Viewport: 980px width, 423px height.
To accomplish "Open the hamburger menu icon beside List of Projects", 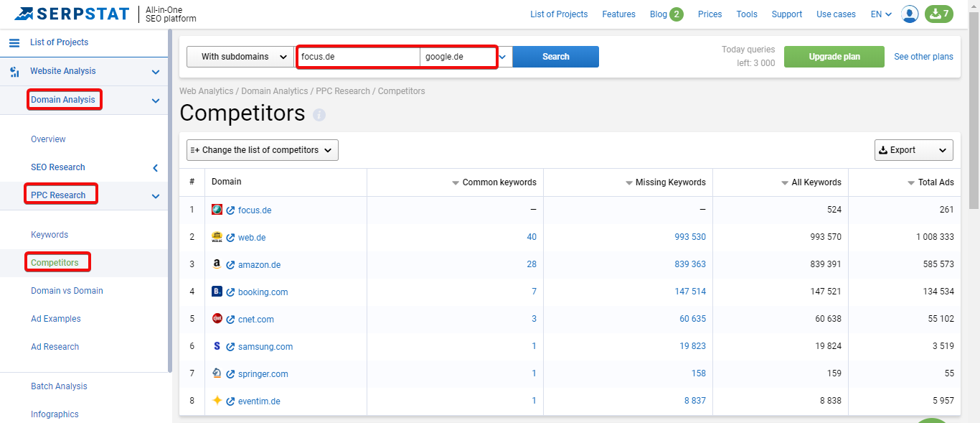I will tap(14, 42).
